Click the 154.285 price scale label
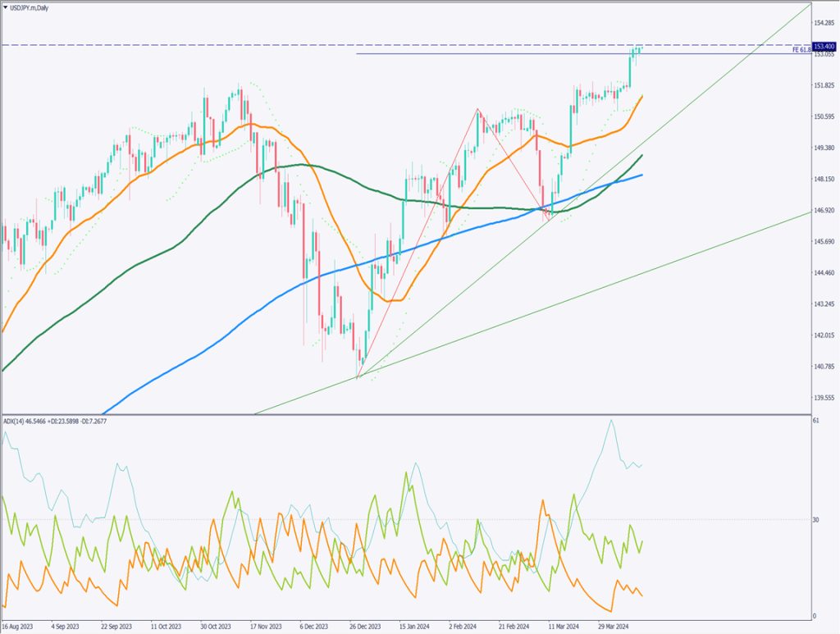This screenshot has width=840, height=634. (x=824, y=22)
